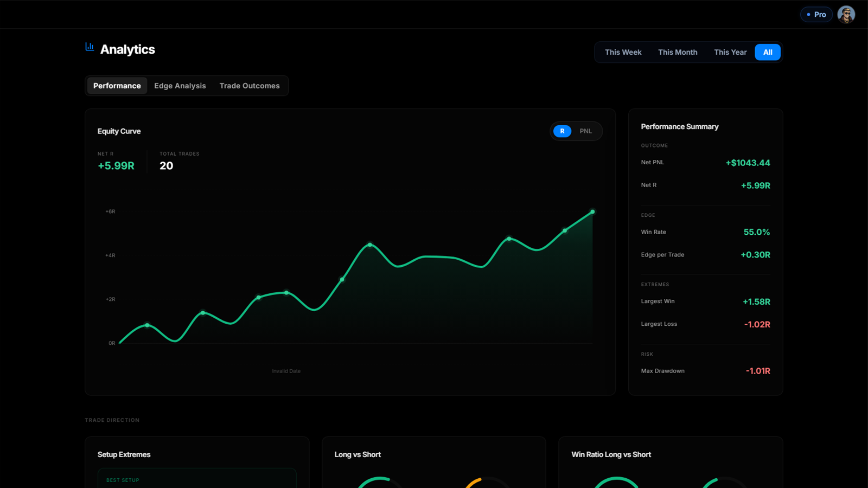Click the Largest Win value +1.58R

[x=757, y=301]
